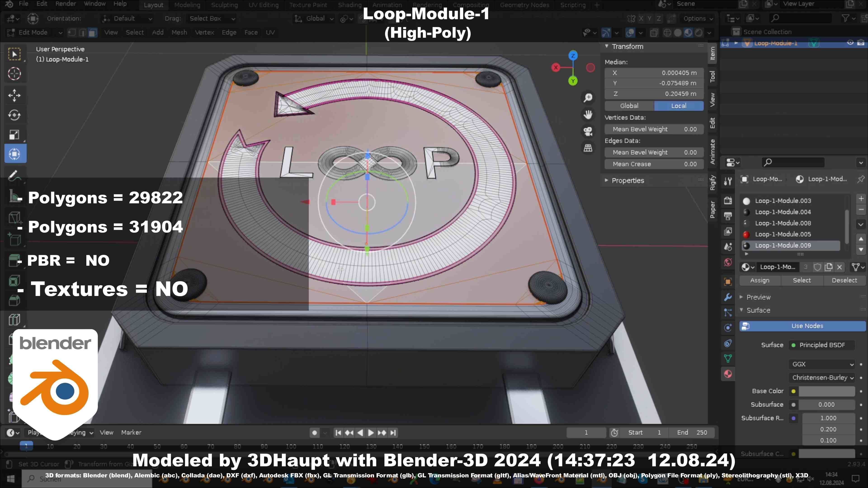Duplicate material with new-material icon
868x488 pixels.
click(x=829, y=267)
